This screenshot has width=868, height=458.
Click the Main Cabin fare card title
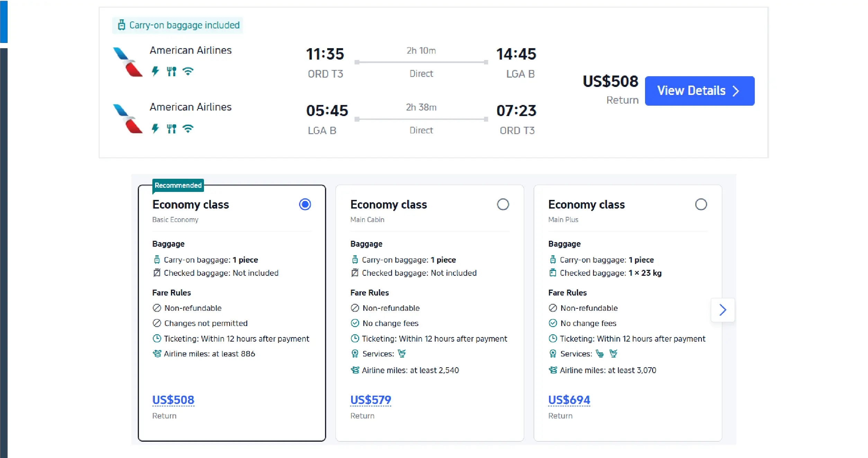click(x=388, y=204)
